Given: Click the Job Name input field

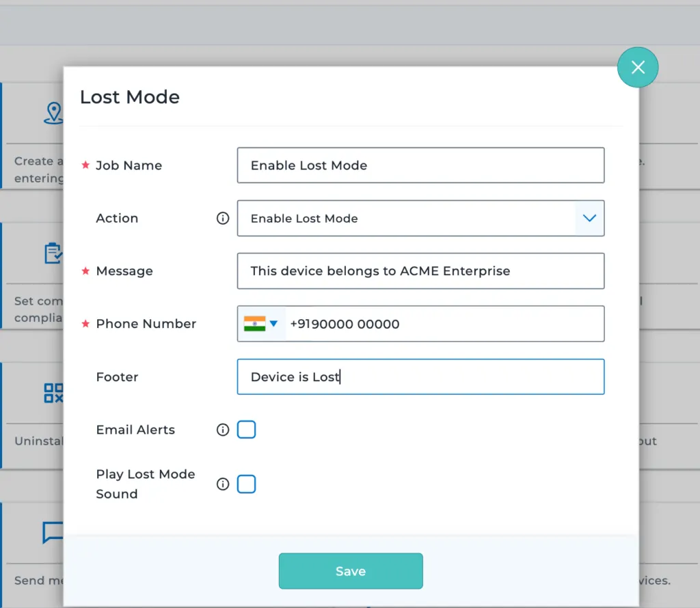Looking at the screenshot, I should click(x=420, y=165).
